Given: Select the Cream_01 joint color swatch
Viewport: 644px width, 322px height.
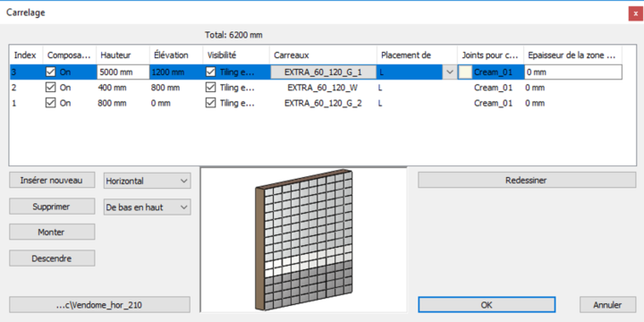Looking at the screenshot, I should pos(465,72).
